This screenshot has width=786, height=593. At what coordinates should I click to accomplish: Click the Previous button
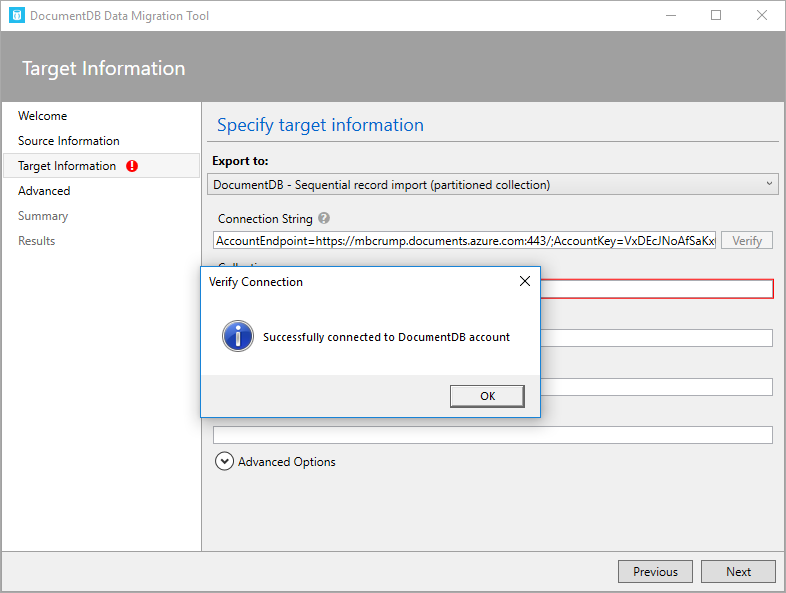tap(655, 571)
